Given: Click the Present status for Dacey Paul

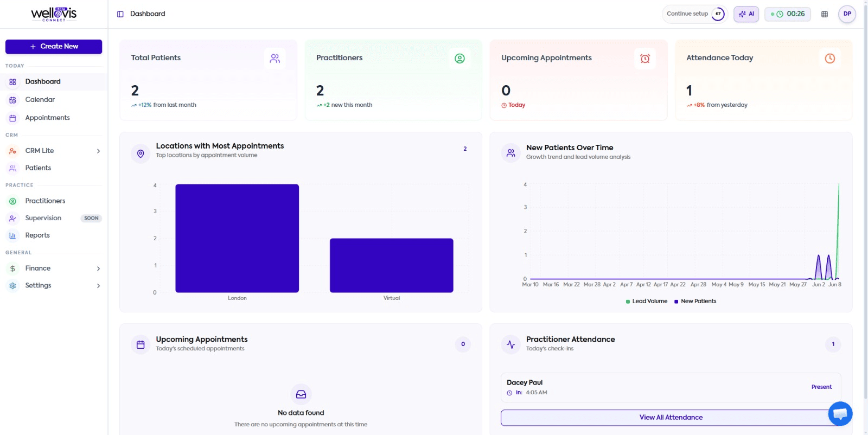Looking at the screenshot, I should coord(821,387).
